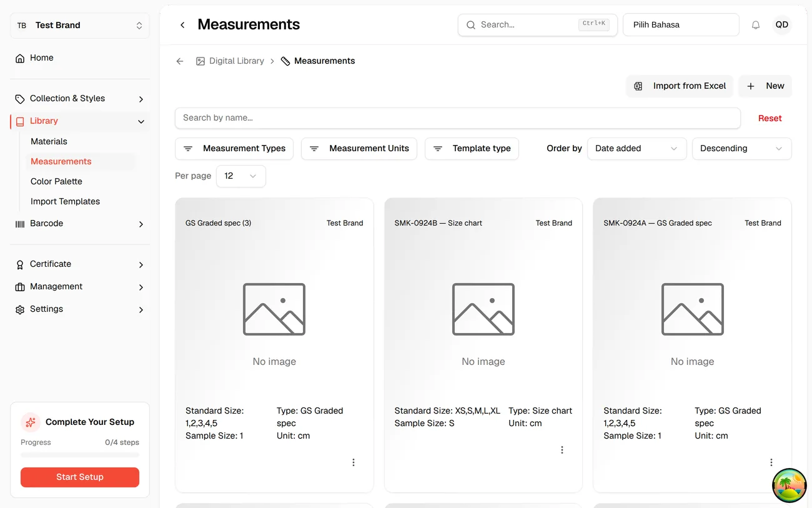Viewport: 812px width, 508px height.
Task: Expand the Management section chevron
Action: pyautogui.click(x=141, y=287)
